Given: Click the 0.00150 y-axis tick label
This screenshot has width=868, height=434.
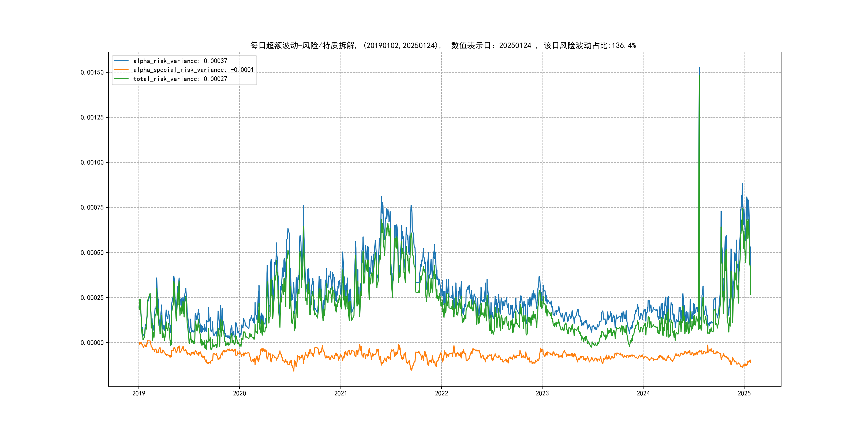Looking at the screenshot, I should tap(92, 72).
